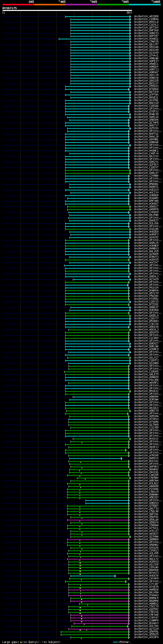Click the query end position 360
The image size is (163, 644).
[x=129, y=12]
